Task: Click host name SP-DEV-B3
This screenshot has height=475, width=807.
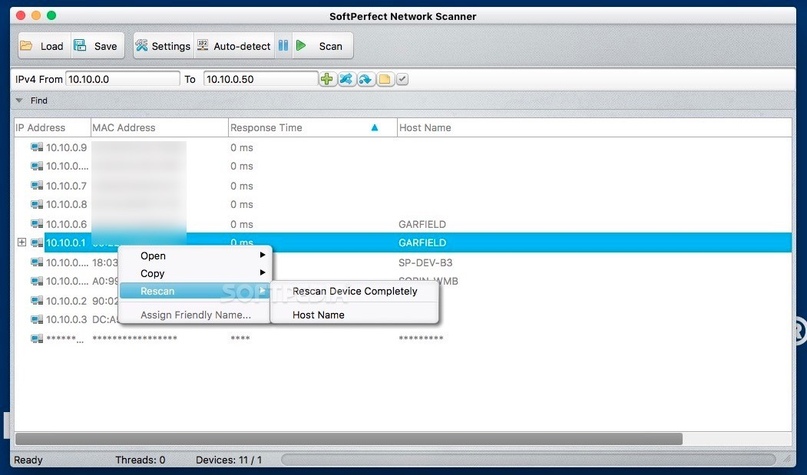Action: coord(425,262)
